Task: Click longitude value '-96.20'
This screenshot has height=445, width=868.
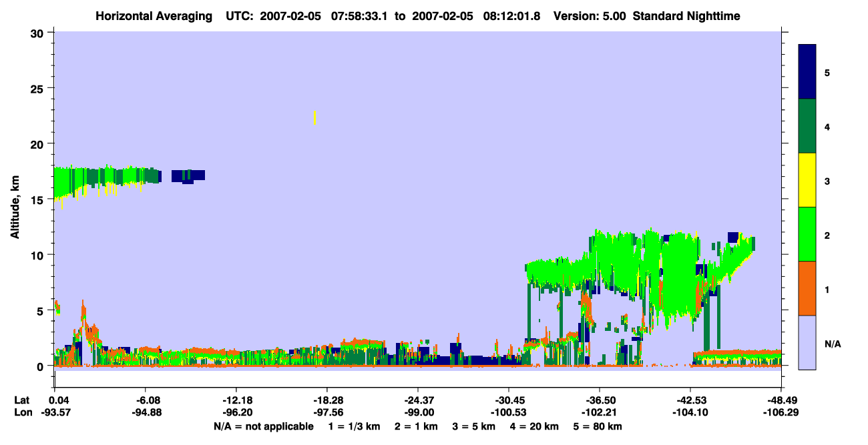Action: coord(236,412)
